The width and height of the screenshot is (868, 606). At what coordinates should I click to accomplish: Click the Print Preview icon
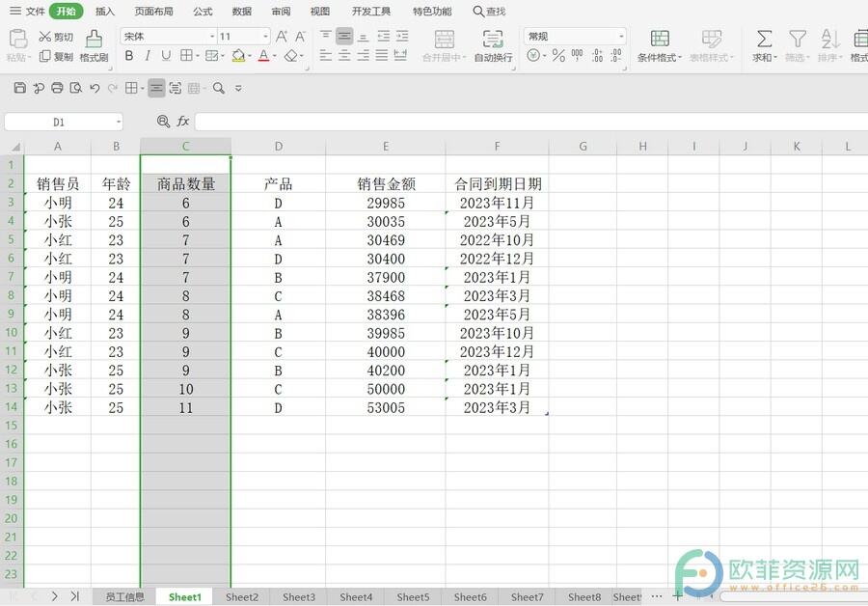click(76, 88)
